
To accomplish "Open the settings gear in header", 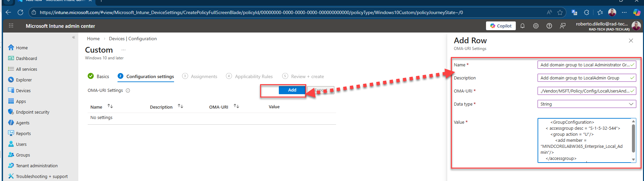I will tap(536, 26).
